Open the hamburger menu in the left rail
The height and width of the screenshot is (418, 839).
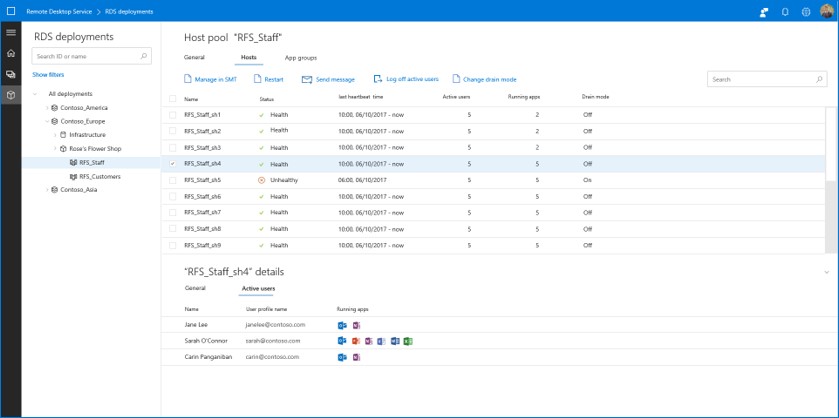tap(11, 33)
